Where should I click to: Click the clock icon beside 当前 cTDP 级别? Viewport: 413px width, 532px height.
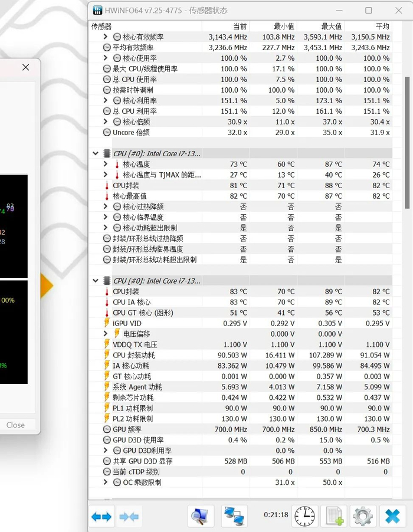point(107,472)
